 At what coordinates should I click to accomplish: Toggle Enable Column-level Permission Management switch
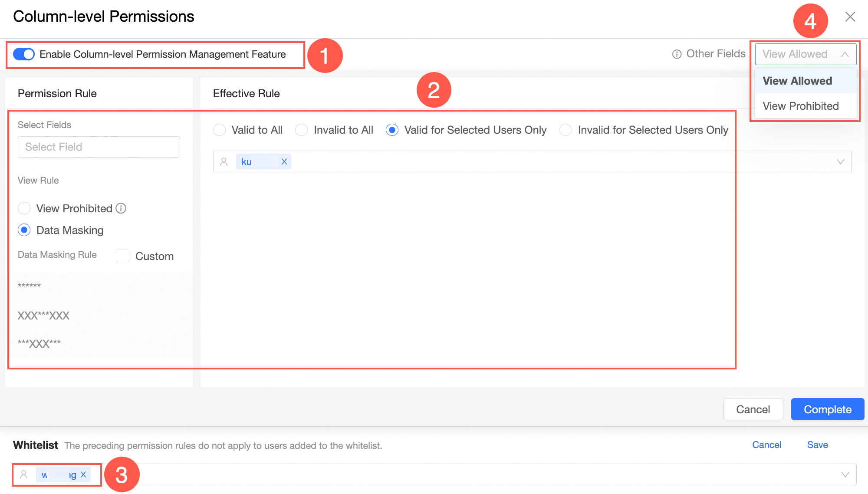coord(24,54)
